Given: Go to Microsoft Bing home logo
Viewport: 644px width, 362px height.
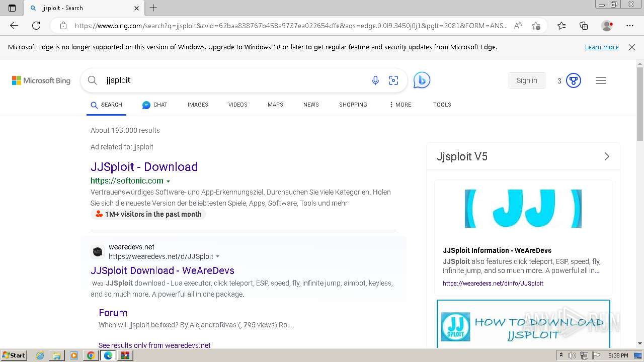Looking at the screenshot, I should [x=41, y=80].
